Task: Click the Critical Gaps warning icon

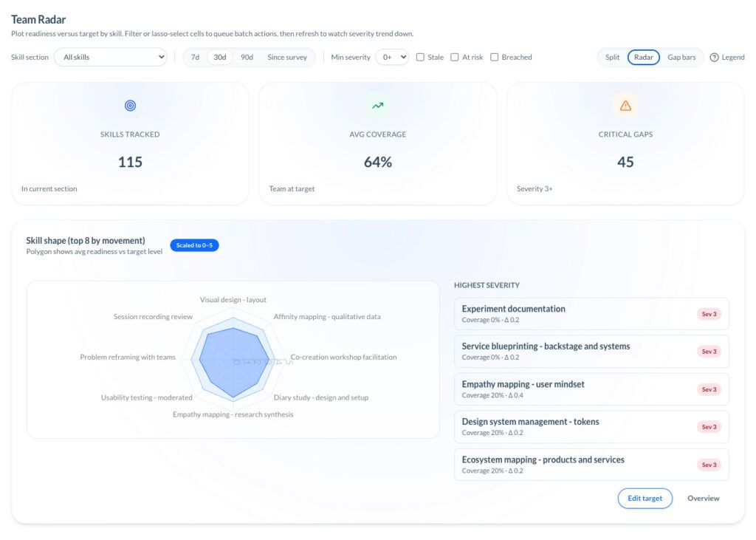Action: pos(625,105)
